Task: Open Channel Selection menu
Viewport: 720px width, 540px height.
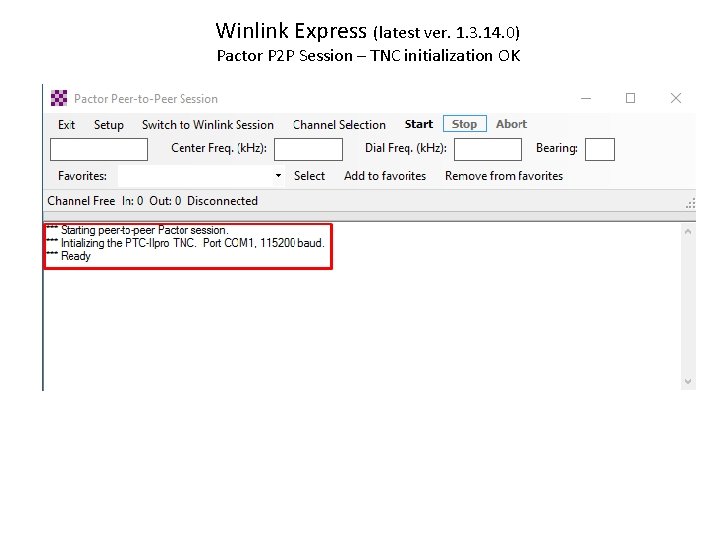Action: point(339,125)
